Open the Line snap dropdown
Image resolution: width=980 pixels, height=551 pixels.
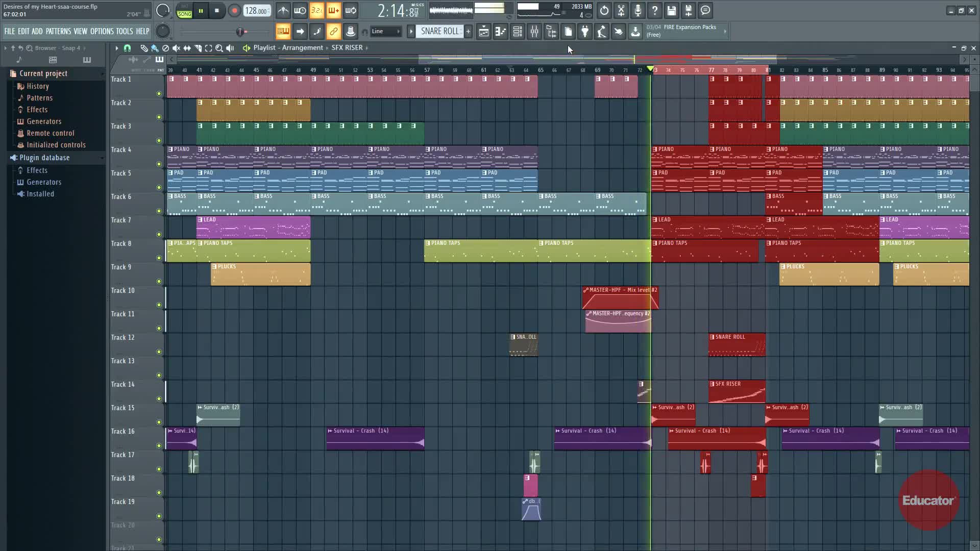tap(385, 32)
